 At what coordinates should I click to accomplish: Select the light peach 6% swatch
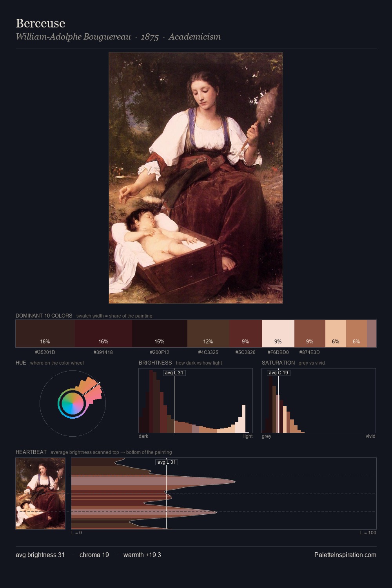point(336,334)
